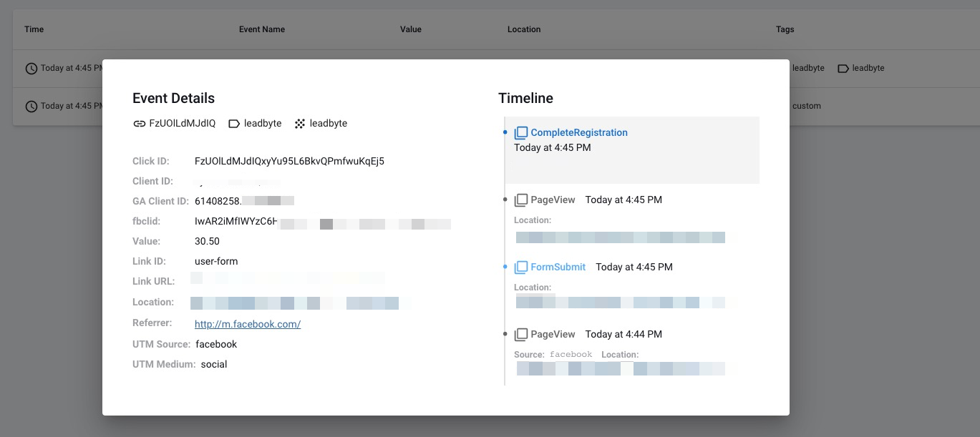Image resolution: width=980 pixels, height=437 pixels.
Task: Open the FormSubmit timeline event
Action: click(558, 267)
